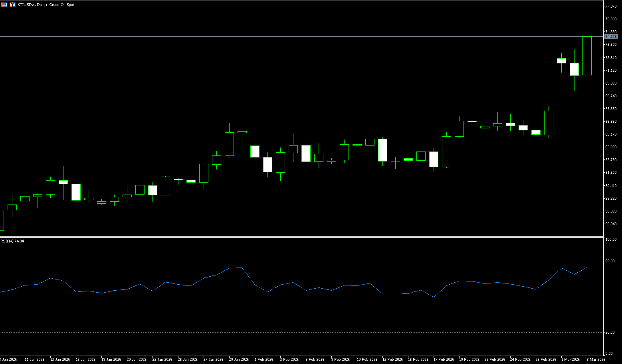Click the horizontal current price line

point(279,36)
